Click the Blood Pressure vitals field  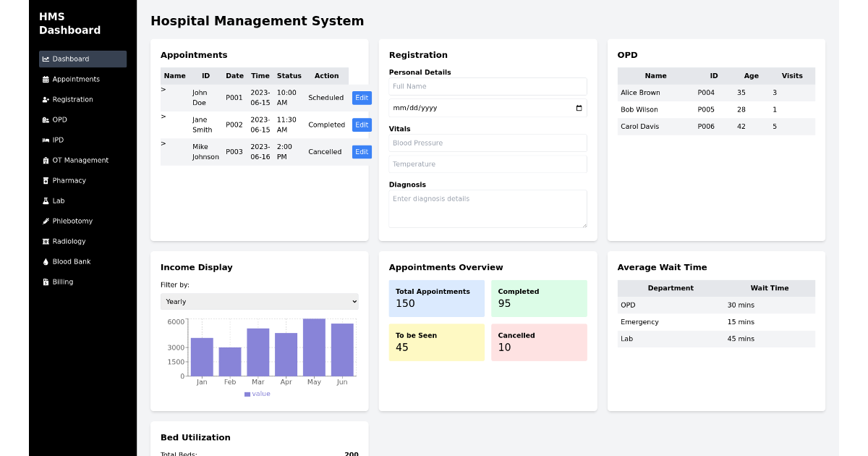click(488, 143)
